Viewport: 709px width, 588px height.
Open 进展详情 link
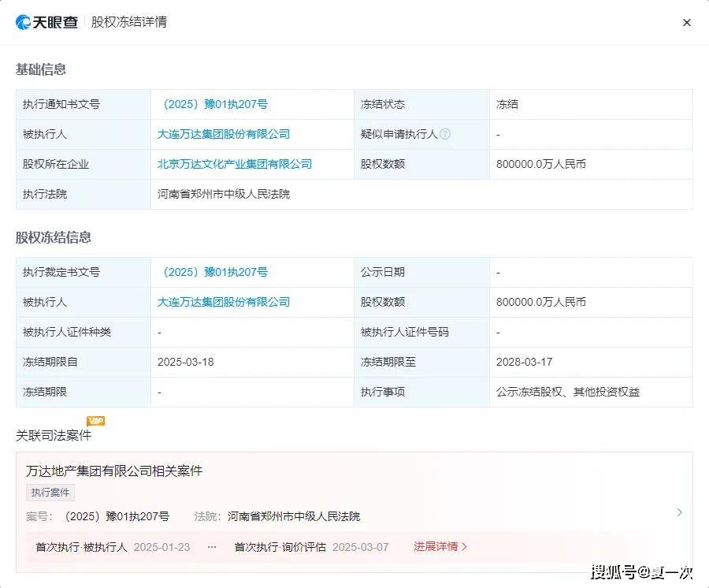[440, 546]
